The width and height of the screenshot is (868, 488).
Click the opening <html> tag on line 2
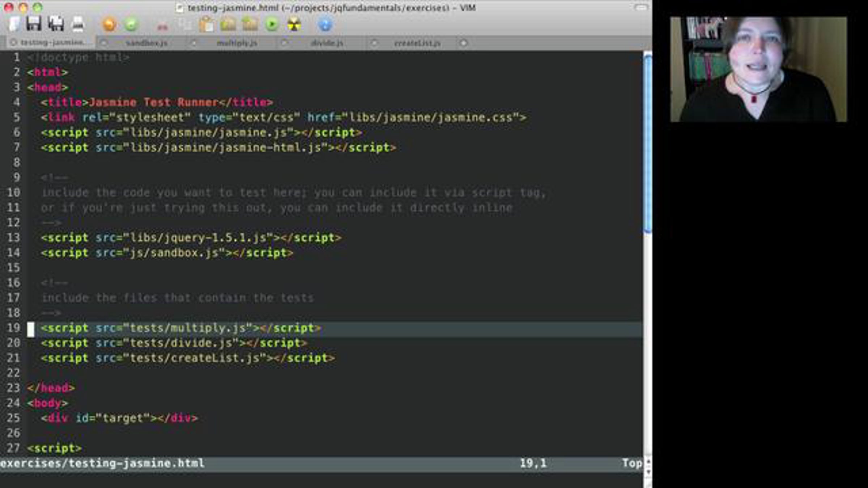tap(47, 72)
